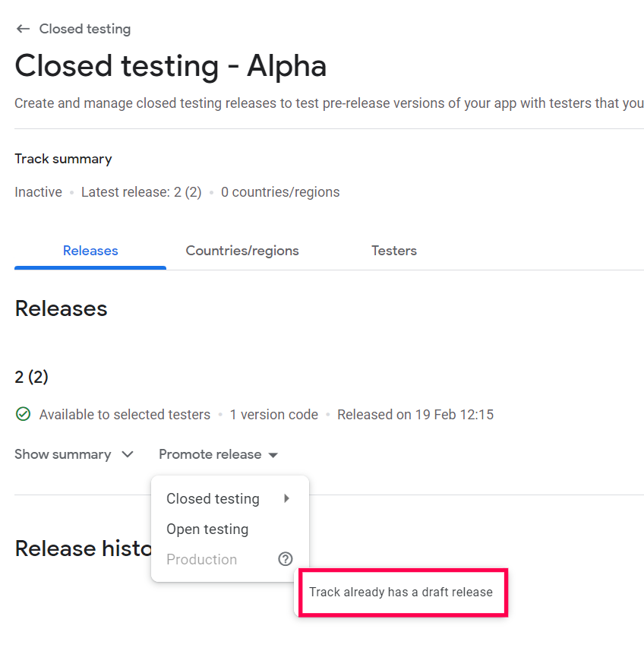Click the draft release tooltip message
644x651 pixels.
point(401,593)
